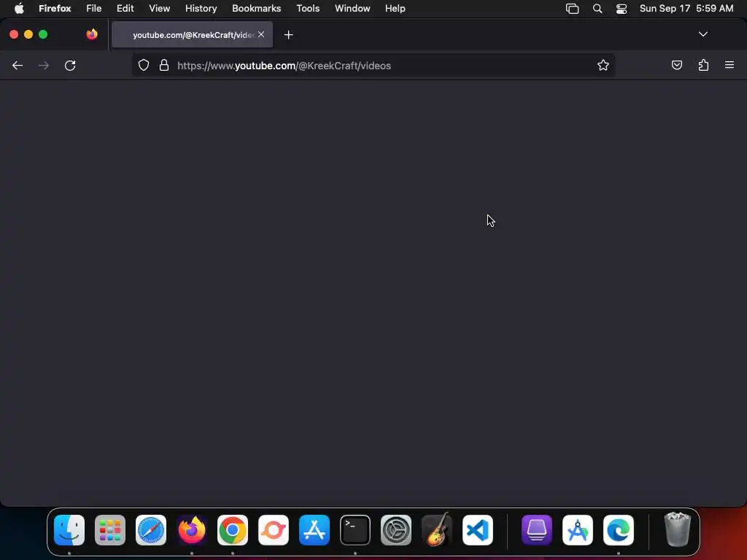Launch Microsoft Edge from the Dock
This screenshot has width=747, height=560.
pos(619,530)
